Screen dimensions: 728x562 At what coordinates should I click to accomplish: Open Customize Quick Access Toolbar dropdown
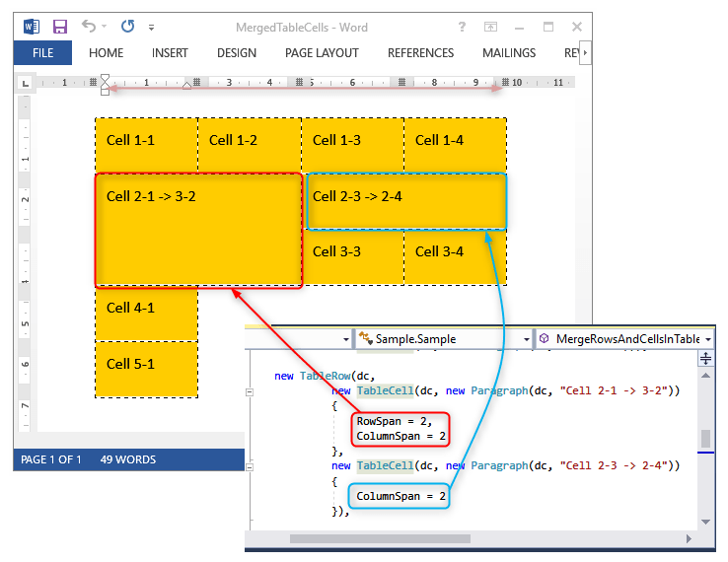click(151, 28)
